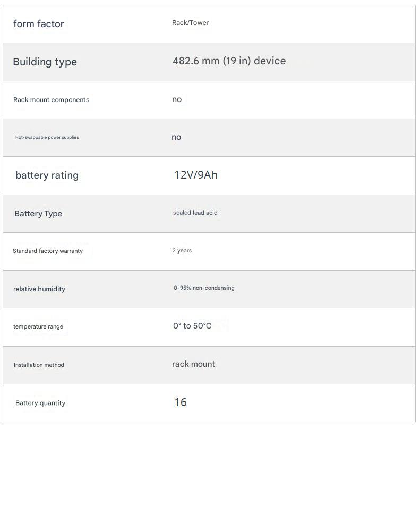Image resolution: width=420 pixels, height=505 pixels.
Task: Click 'no' beside Rack mount components
Action: coord(177,99)
